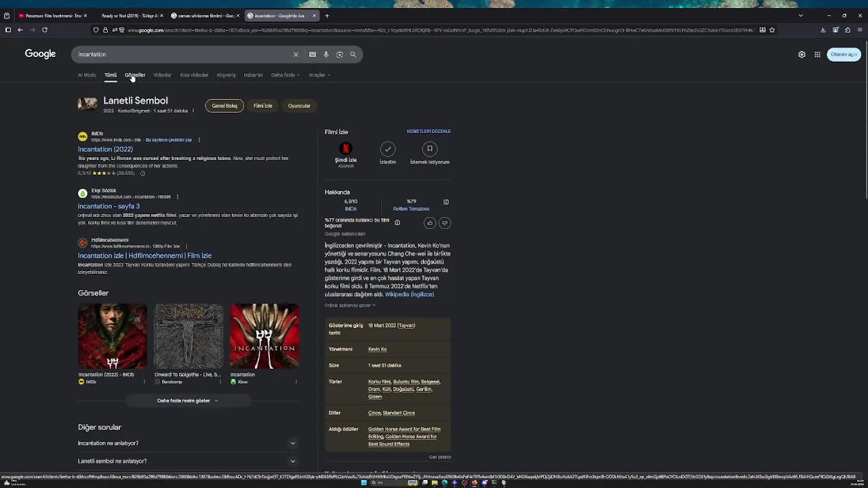Open the Firefox account icon
Screen dimensions: 868x488
[x=835, y=30]
